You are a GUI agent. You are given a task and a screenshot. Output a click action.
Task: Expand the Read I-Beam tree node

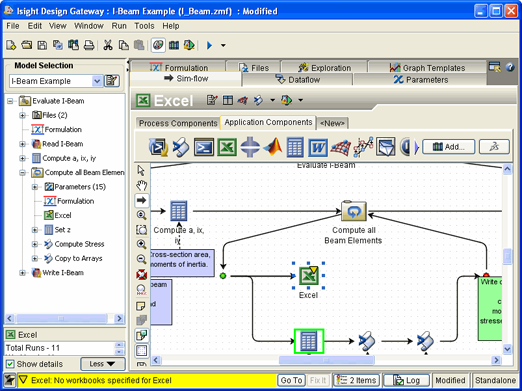[x=22, y=144]
